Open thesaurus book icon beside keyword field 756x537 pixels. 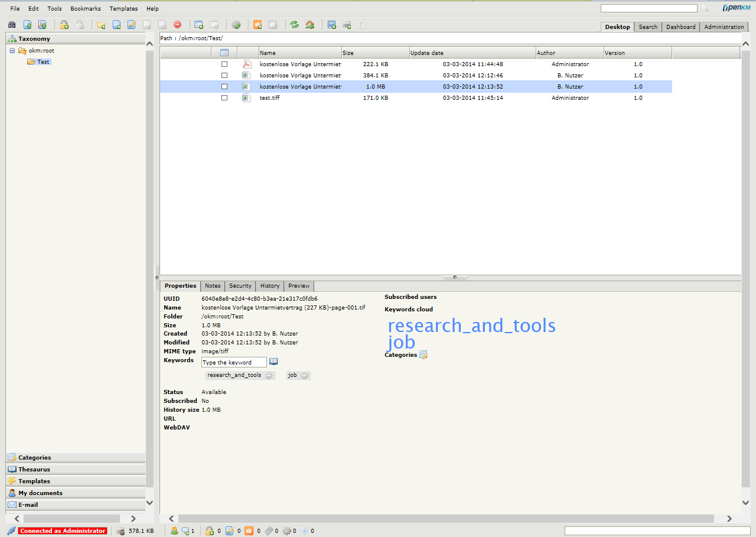pos(273,362)
